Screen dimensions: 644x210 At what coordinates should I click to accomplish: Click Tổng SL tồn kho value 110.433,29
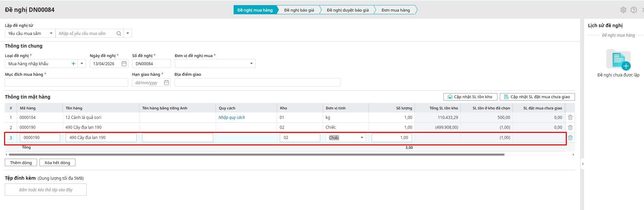click(448, 118)
